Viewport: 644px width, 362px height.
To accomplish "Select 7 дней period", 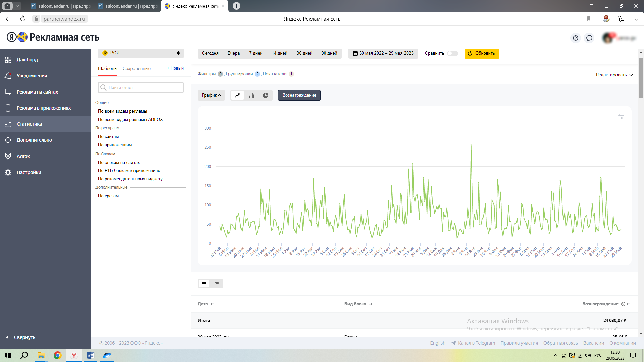I will coord(256,53).
